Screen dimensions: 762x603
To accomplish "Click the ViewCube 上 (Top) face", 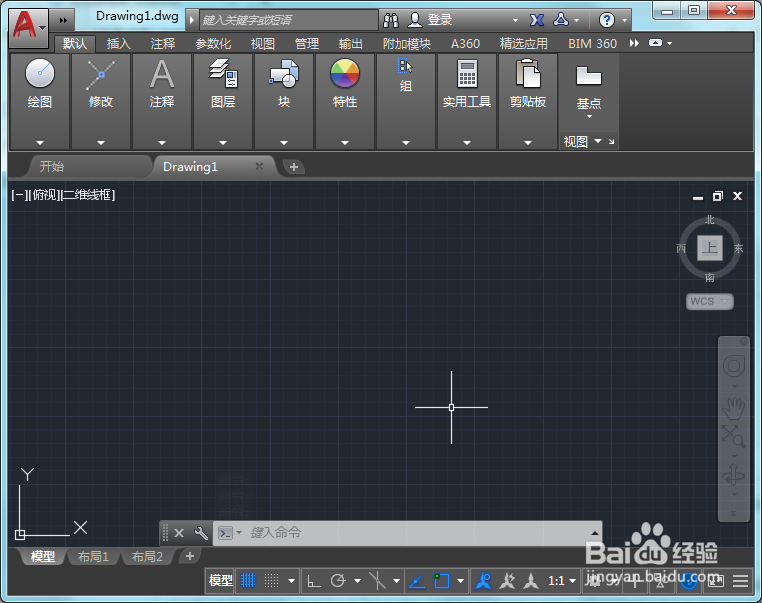I will tap(710, 248).
